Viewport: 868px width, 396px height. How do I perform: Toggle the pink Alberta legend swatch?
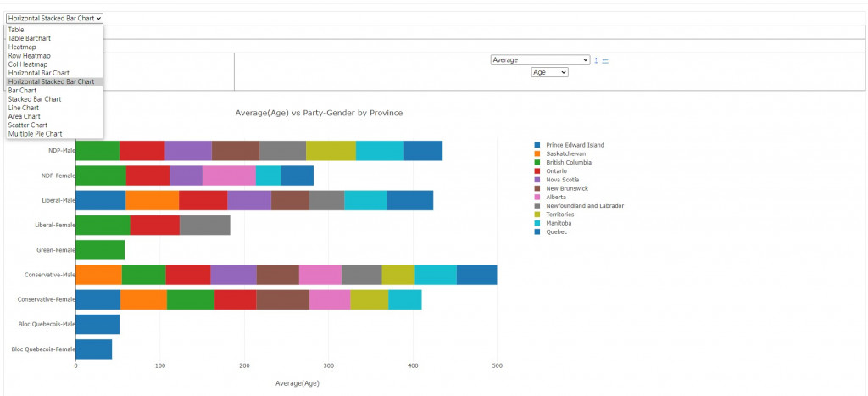pyautogui.click(x=537, y=198)
